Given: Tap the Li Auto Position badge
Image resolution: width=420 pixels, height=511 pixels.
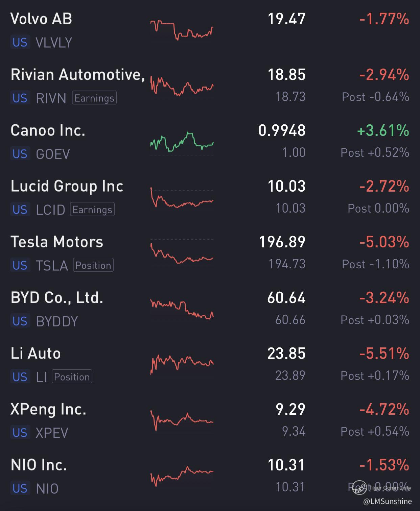Looking at the screenshot, I should click(x=72, y=377).
